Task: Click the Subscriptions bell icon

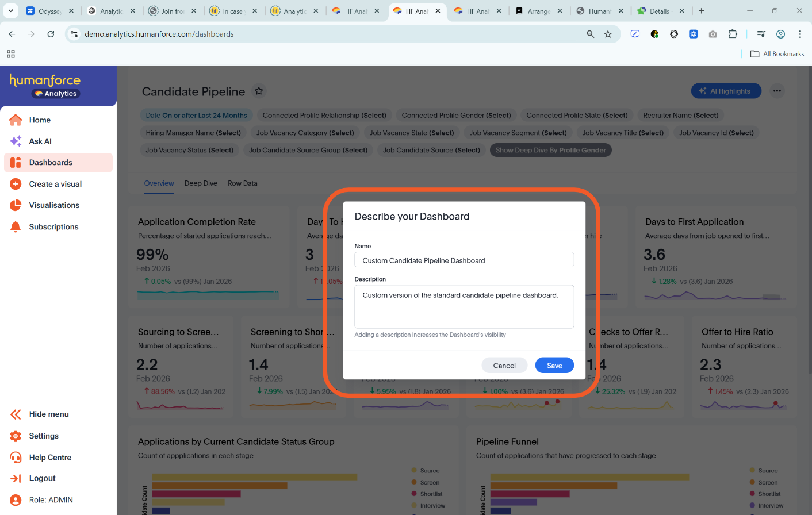Action: coord(16,227)
